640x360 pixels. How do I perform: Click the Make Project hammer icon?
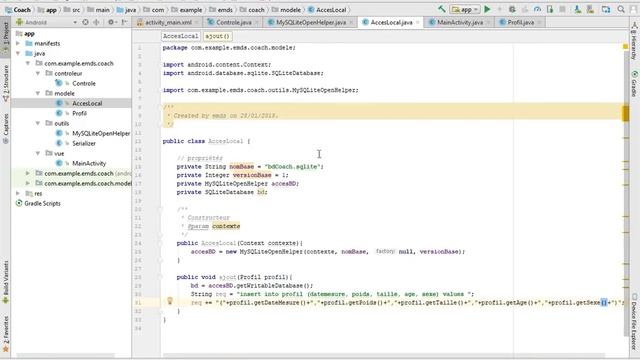tap(442, 9)
